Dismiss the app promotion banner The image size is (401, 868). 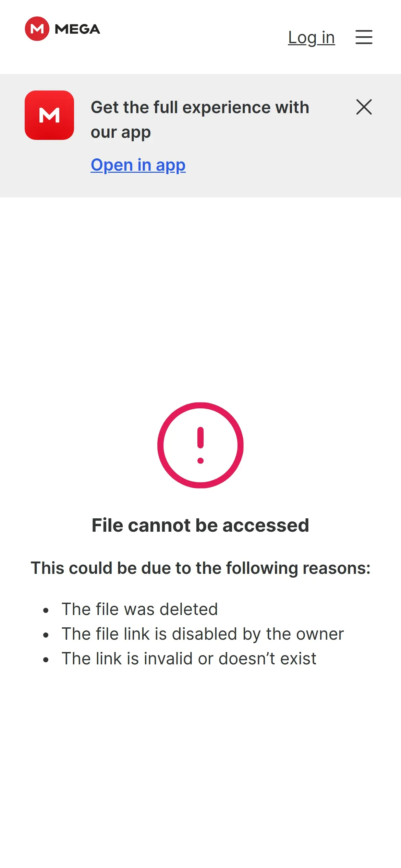[x=364, y=107]
